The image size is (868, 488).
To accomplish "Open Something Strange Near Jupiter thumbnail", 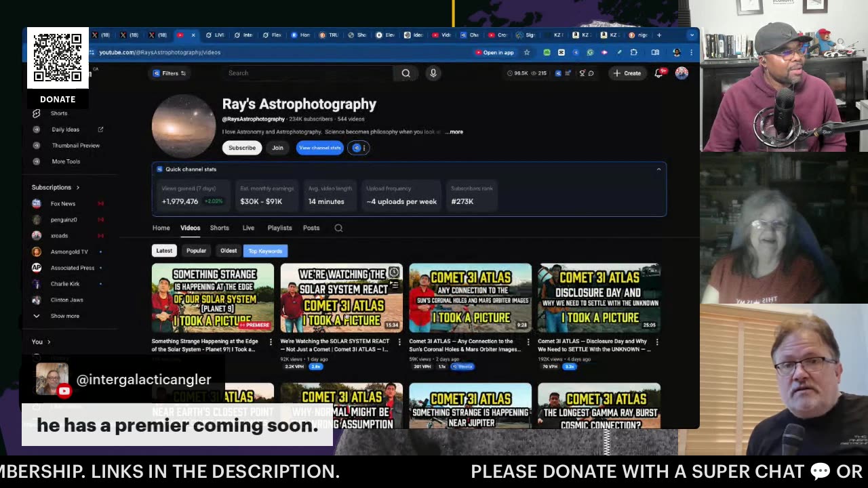I will 470,406.
